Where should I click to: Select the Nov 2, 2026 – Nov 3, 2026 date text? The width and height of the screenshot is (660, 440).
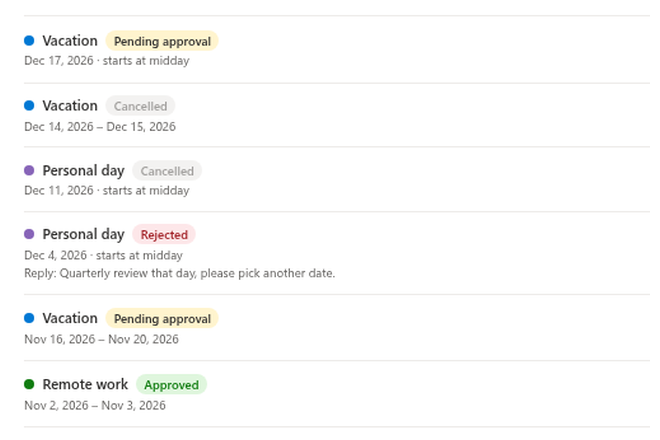coord(95,405)
